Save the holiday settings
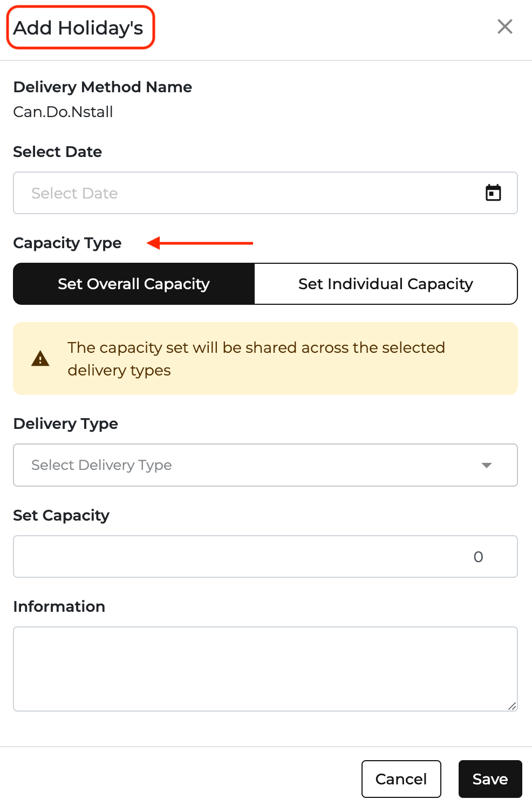 click(490, 779)
